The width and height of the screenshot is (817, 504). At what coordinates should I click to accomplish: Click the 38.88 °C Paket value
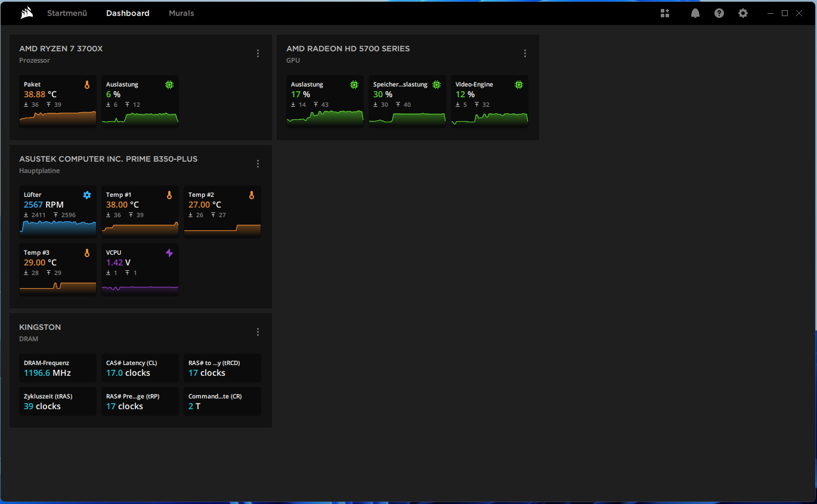click(x=40, y=94)
